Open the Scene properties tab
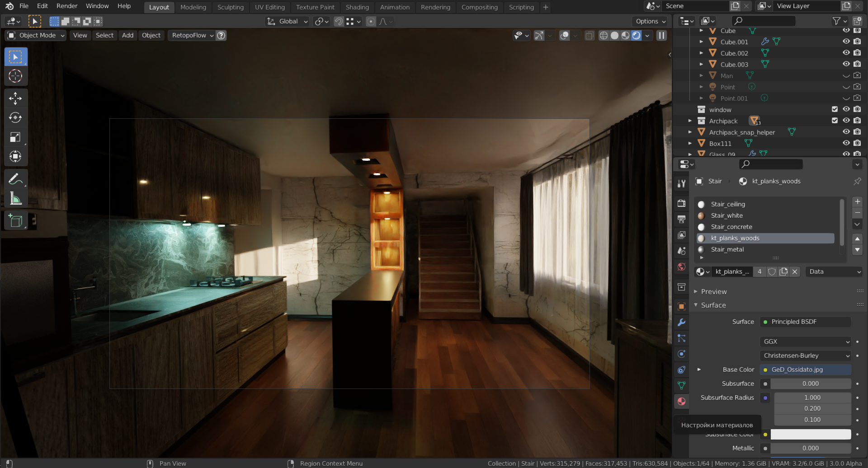The image size is (868, 468). (681, 251)
